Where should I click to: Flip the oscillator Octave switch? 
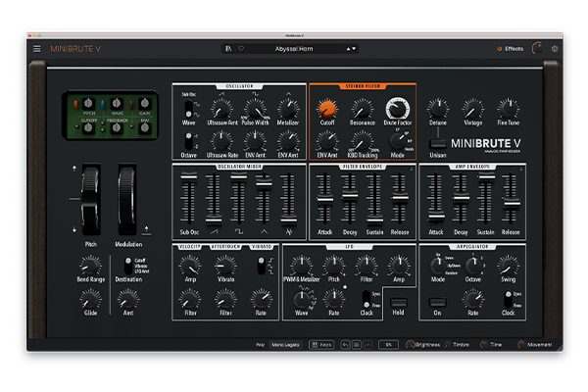[188, 141]
